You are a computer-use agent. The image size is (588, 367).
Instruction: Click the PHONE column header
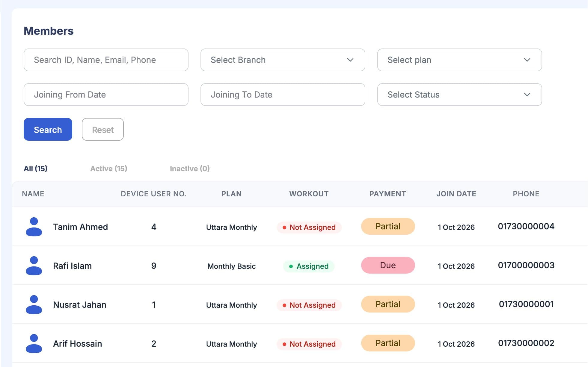[x=526, y=194]
